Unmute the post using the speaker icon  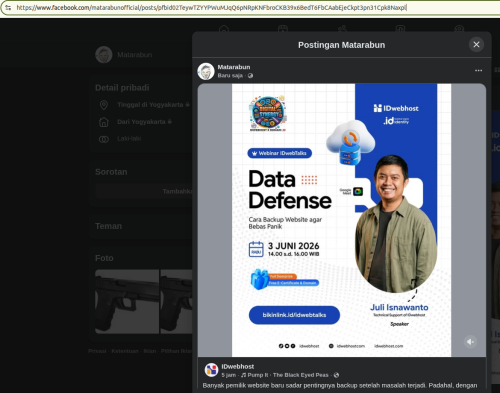pyautogui.click(x=470, y=342)
